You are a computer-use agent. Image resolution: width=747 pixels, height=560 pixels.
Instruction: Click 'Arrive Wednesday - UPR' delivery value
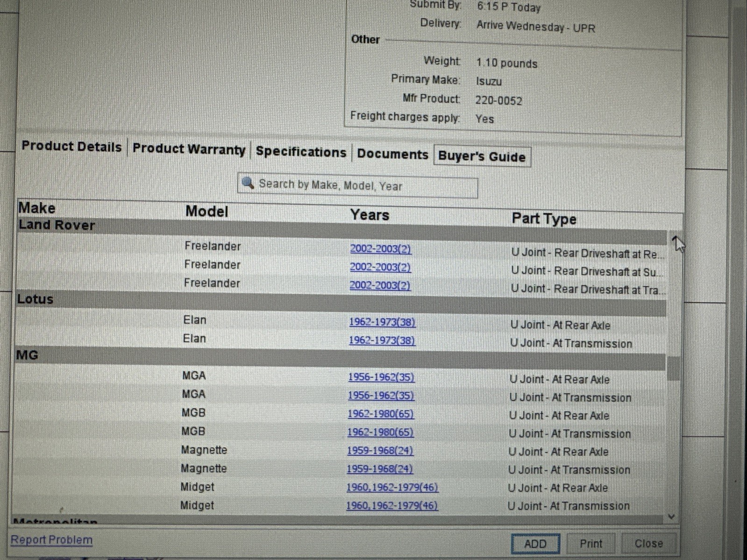click(536, 27)
